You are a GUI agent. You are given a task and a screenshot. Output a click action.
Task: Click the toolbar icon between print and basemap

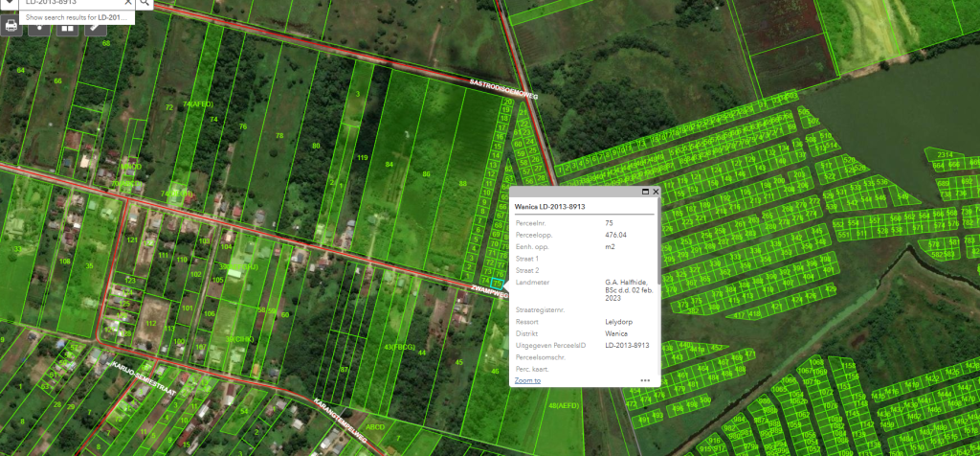[x=39, y=27]
